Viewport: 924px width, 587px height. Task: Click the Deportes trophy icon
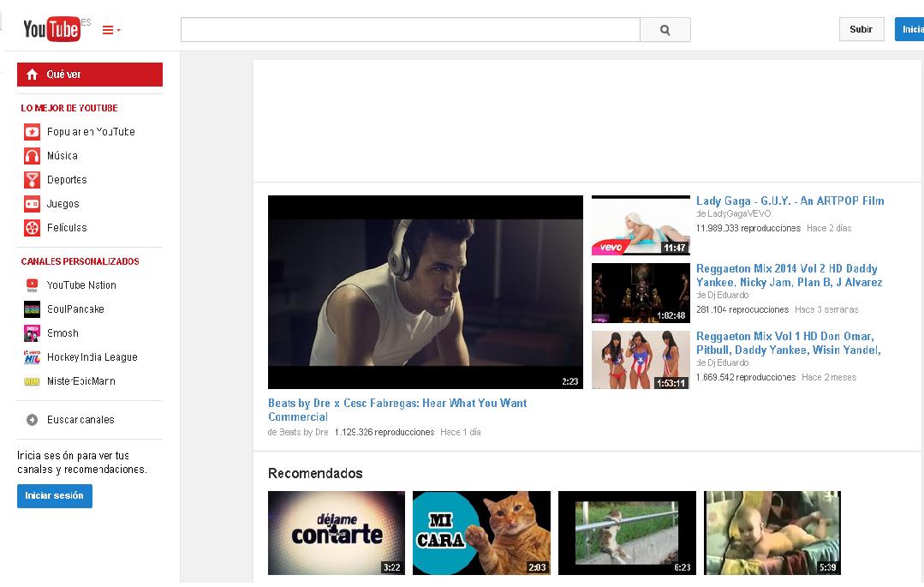pos(32,180)
